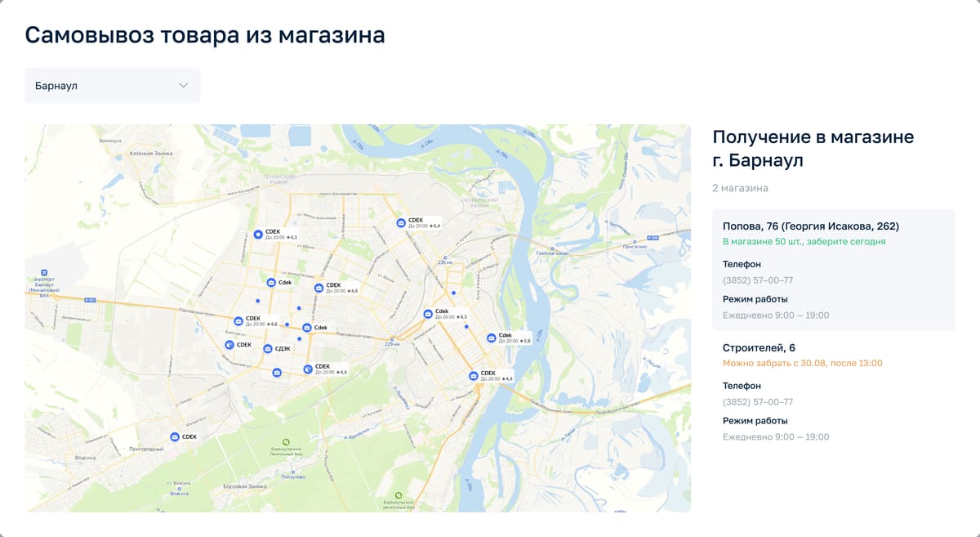Viewport: 980px width, 537px height.
Task: Click the phone number under Строителей, 6
Action: pos(758,402)
